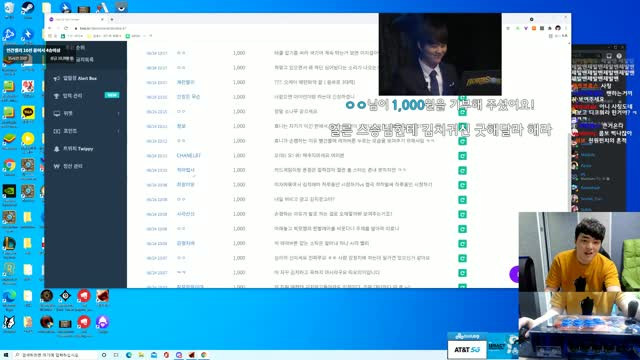Open the Windows Start menu
The image size is (640, 360).
[6, 355]
